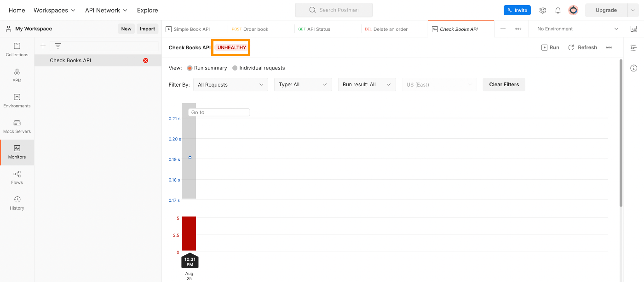The height and width of the screenshot is (282, 644).
Task: Click the filter icon in sidebar
Action: point(57,46)
